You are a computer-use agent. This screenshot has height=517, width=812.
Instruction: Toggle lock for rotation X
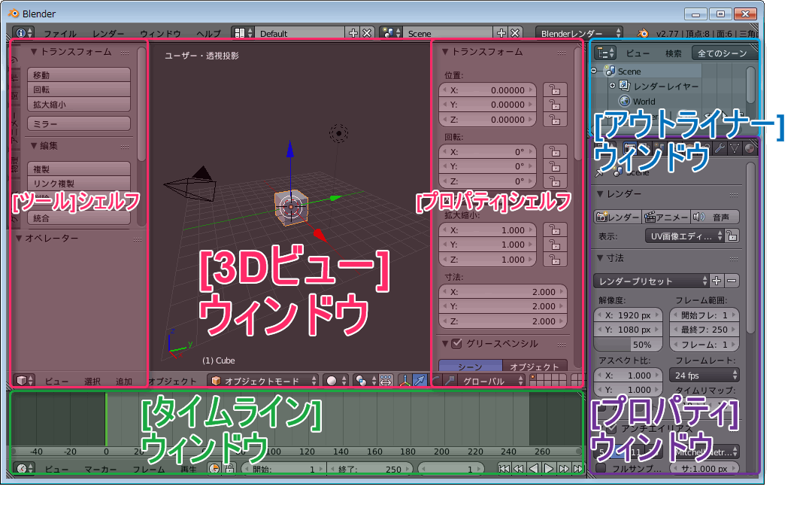(x=555, y=152)
